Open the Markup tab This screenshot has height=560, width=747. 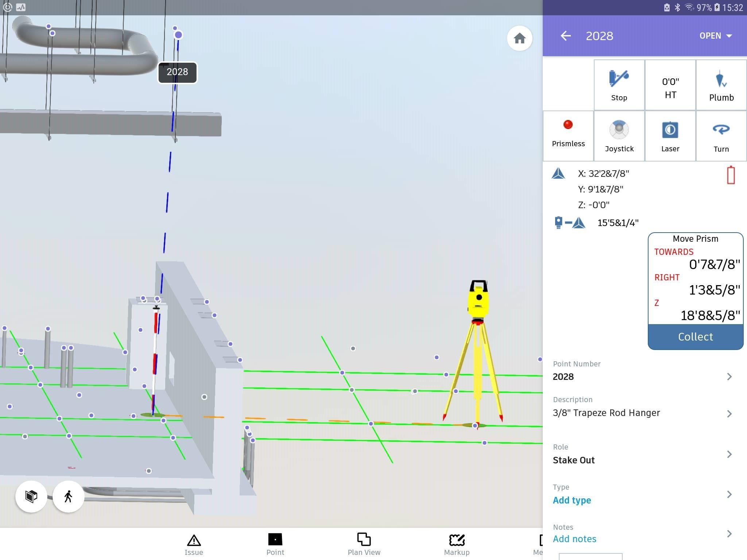(457, 545)
